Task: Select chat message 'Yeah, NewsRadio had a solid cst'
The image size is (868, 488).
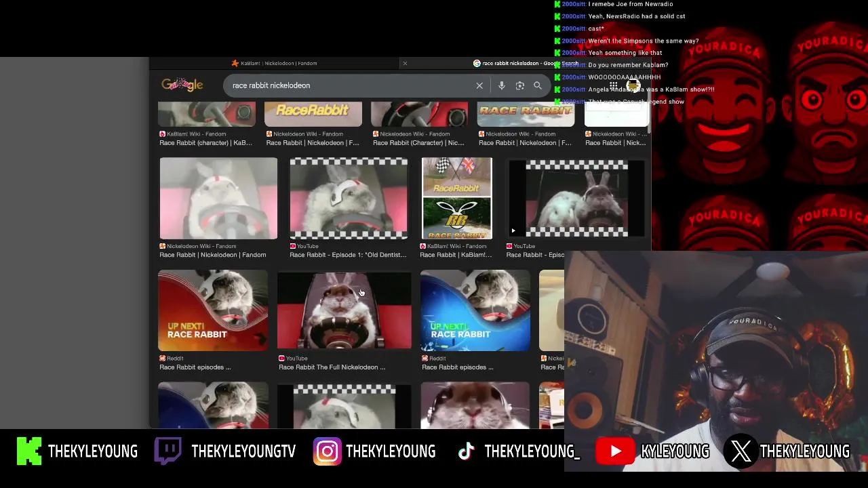Action: point(636,16)
